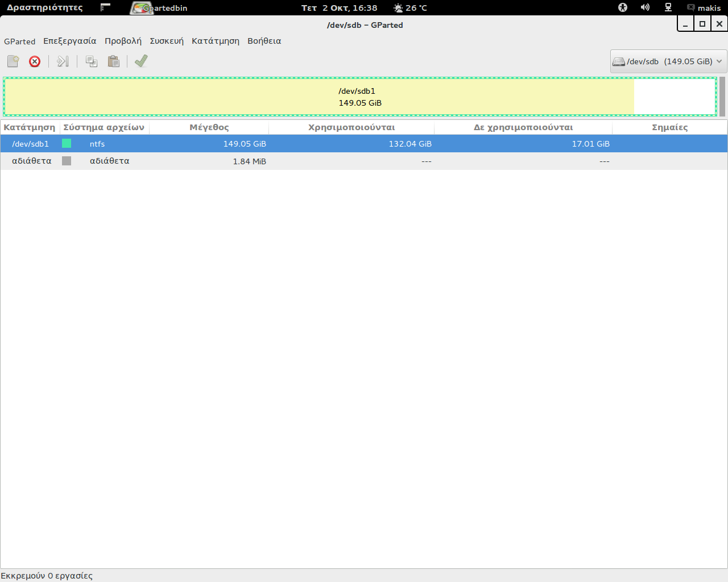The height and width of the screenshot is (582, 728).
Task: Click the 26 °C weather indicator
Action: tap(410, 8)
